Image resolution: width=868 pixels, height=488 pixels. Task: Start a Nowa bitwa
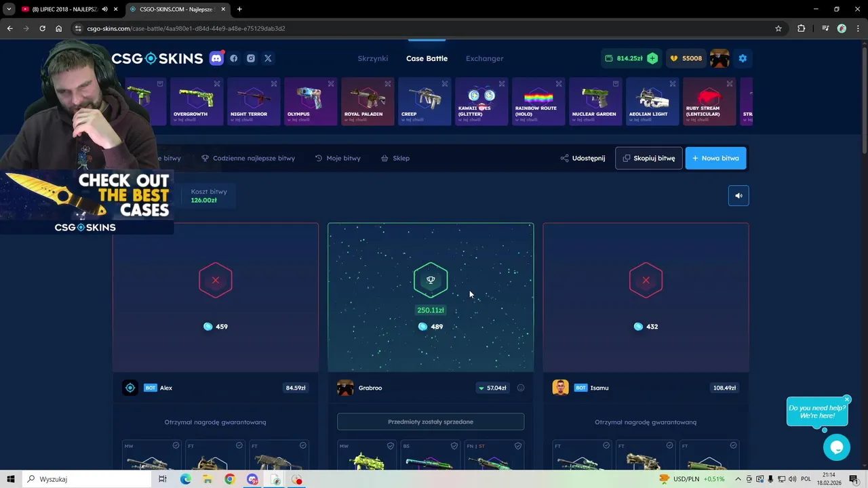click(x=715, y=158)
